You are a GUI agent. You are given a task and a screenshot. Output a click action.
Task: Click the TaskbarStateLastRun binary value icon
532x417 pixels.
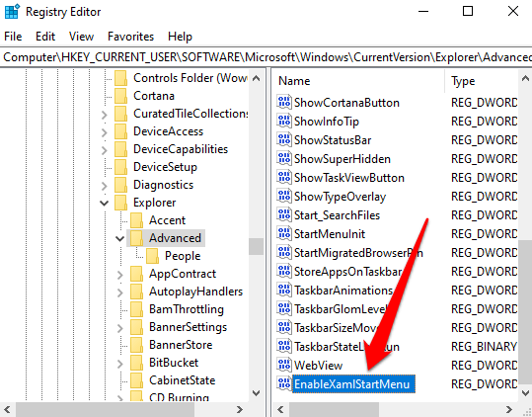pyautogui.click(x=284, y=346)
